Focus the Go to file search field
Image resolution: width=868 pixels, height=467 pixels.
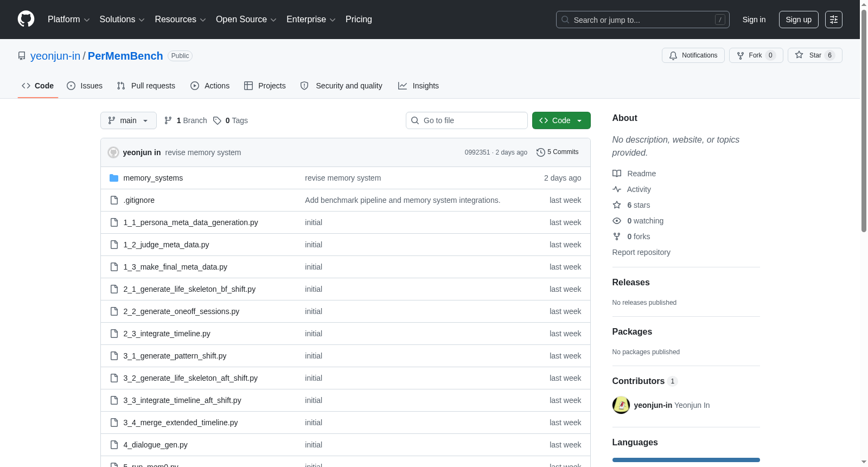coord(467,120)
